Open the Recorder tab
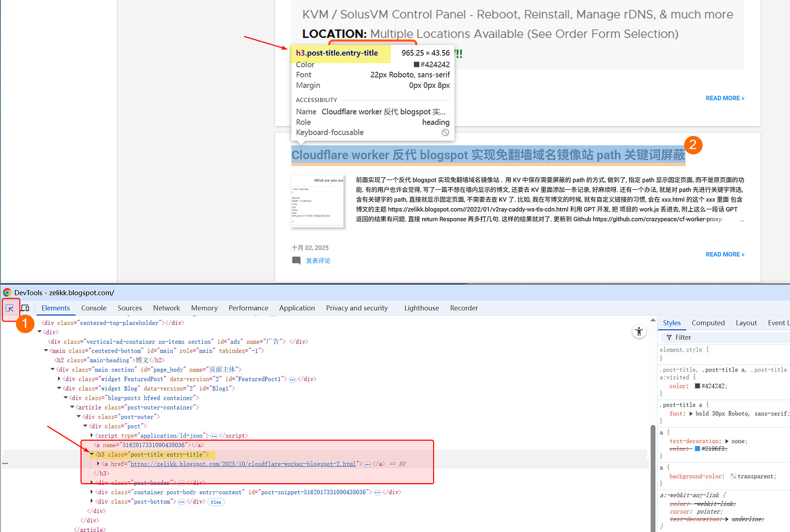This screenshot has width=790, height=532. (x=464, y=308)
